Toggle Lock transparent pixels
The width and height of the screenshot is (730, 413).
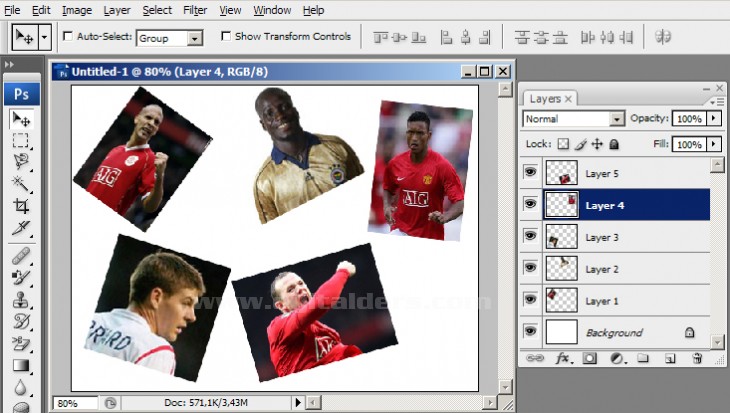coord(563,144)
